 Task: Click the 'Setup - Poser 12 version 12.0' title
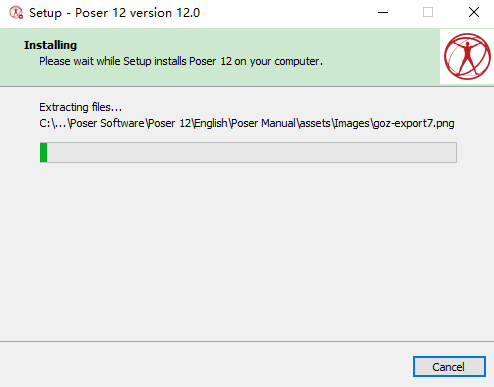click(x=114, y=13)
